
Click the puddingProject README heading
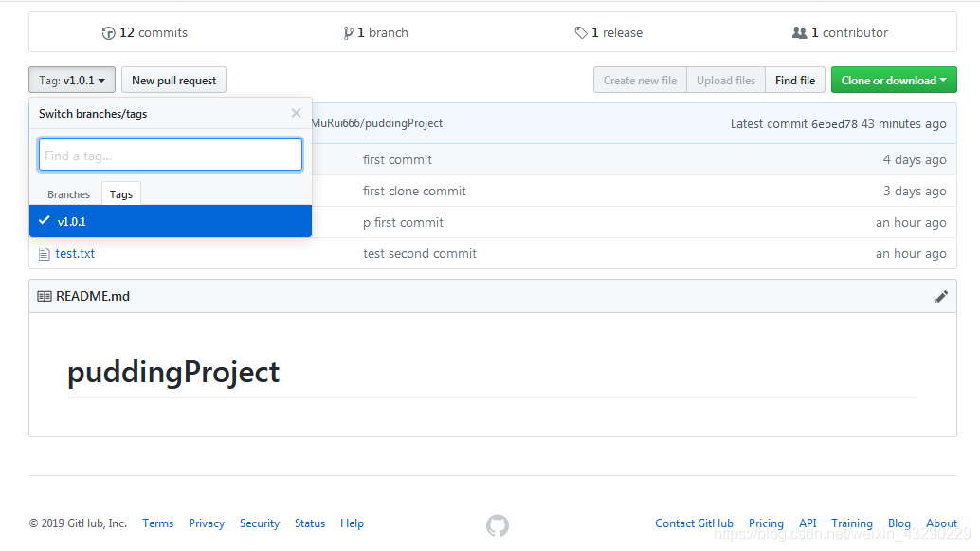click(x=173, y=373)
